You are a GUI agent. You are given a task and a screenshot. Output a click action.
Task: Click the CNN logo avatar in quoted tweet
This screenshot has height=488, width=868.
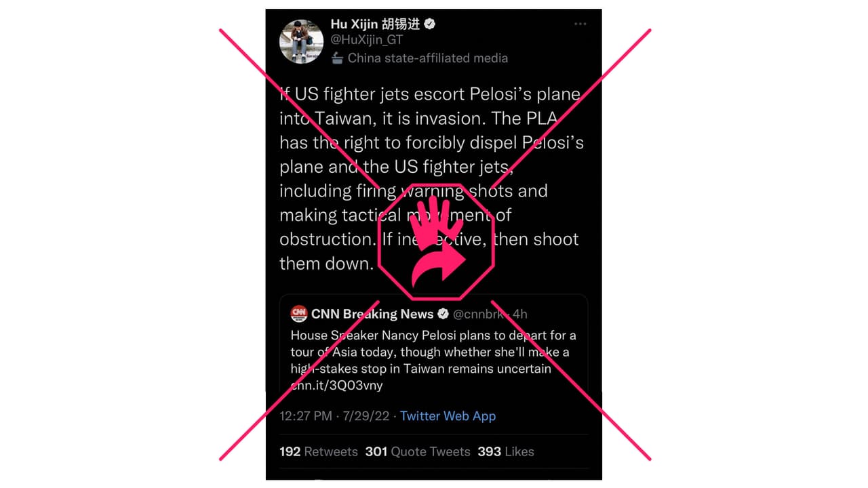click(x=299, y=314)
